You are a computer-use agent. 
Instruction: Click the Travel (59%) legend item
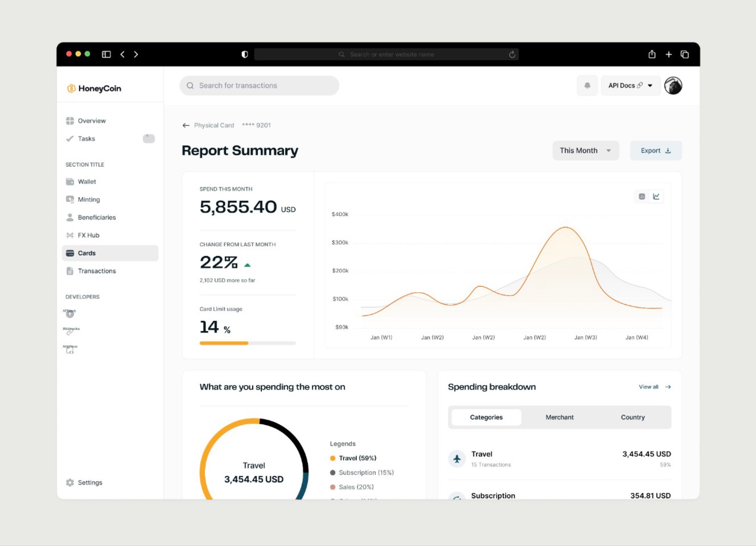tap(353, 458)
